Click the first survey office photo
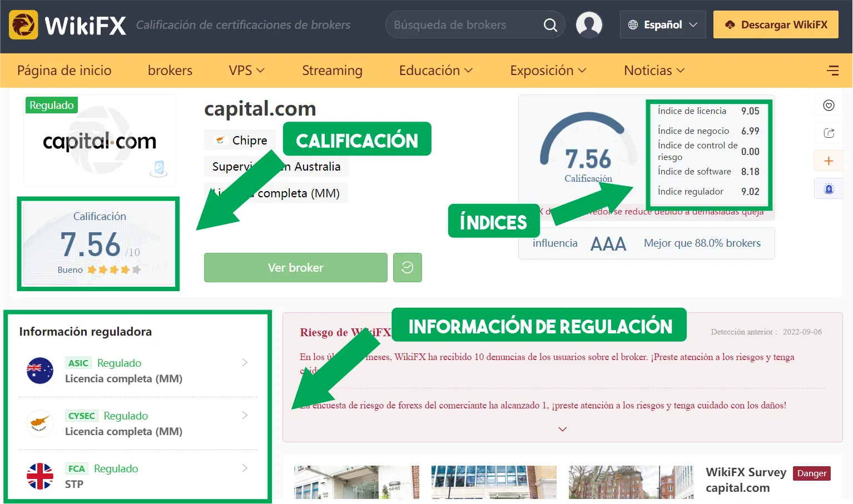The height and width of the screenshot is (504, 853). 356,482
